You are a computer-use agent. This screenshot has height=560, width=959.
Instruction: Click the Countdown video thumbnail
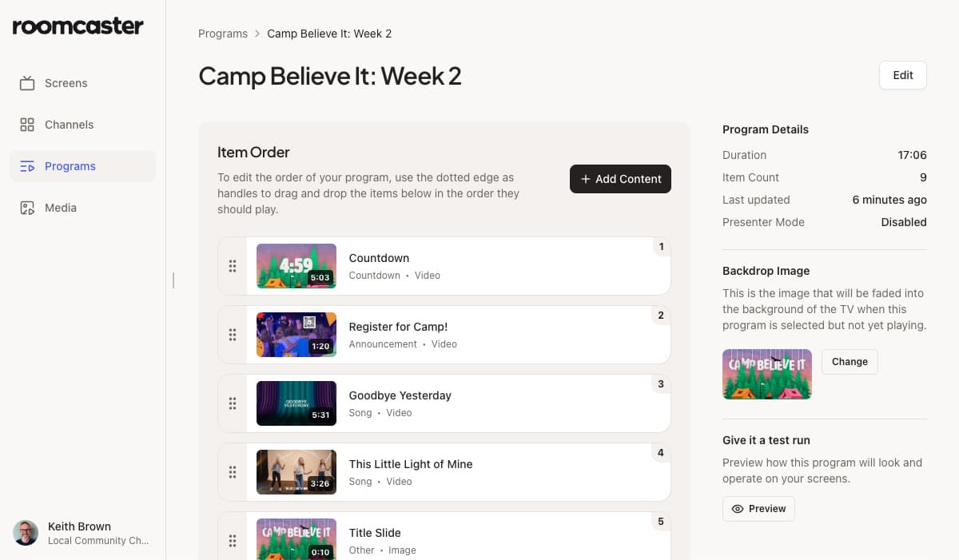tap(296, 266)
